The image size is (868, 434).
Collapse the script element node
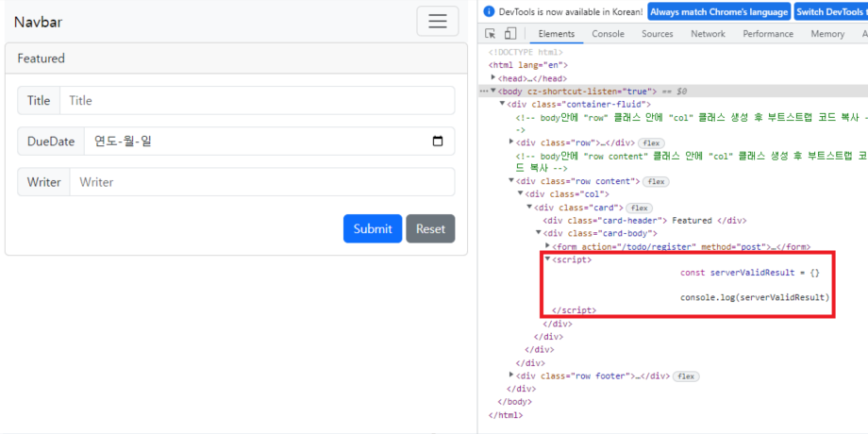[547, 259]
